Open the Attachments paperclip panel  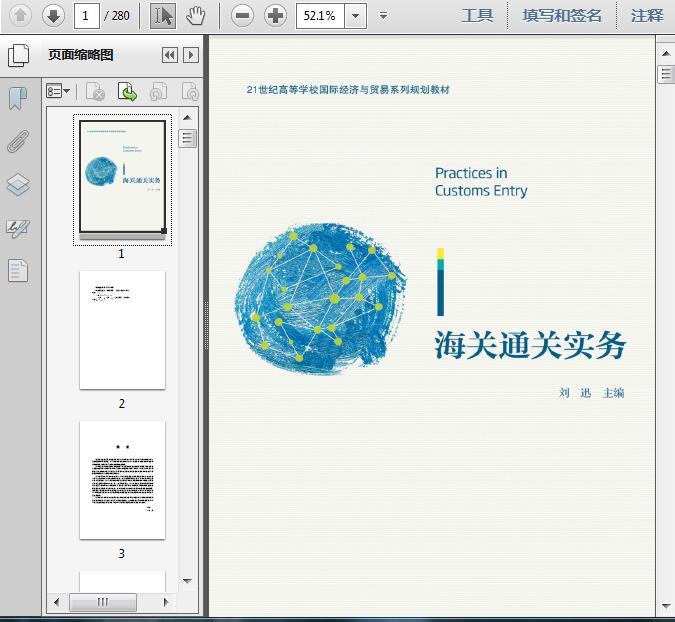coord(18,142)
